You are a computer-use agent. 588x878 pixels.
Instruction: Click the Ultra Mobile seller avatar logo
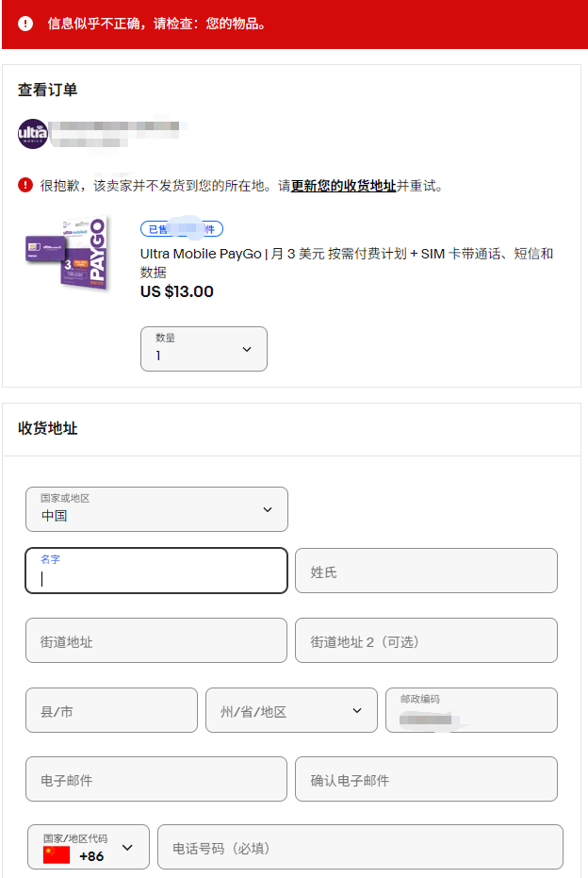33,135
